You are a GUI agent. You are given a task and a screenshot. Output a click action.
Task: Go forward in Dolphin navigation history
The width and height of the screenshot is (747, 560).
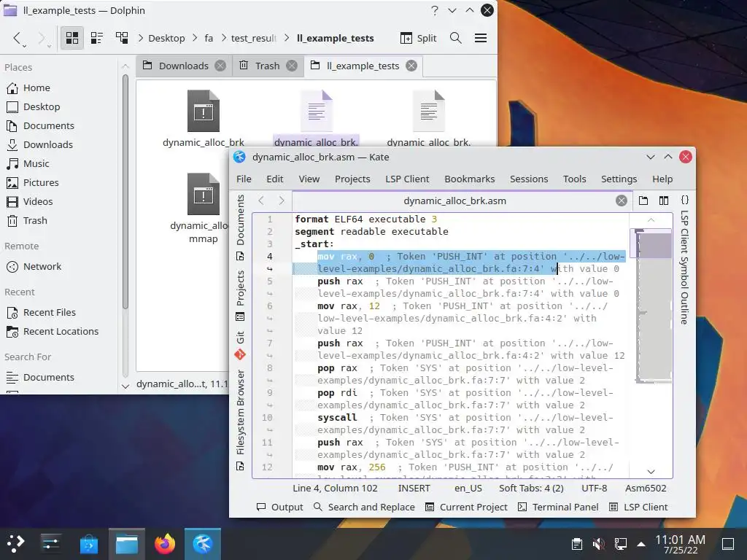coord(42,38)
